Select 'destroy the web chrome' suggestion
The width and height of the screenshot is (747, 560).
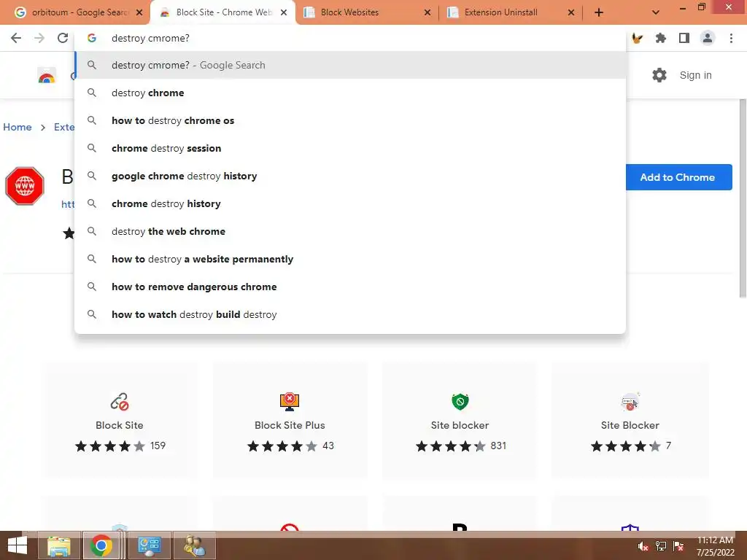pyautogui.click(x=350, y=231)
